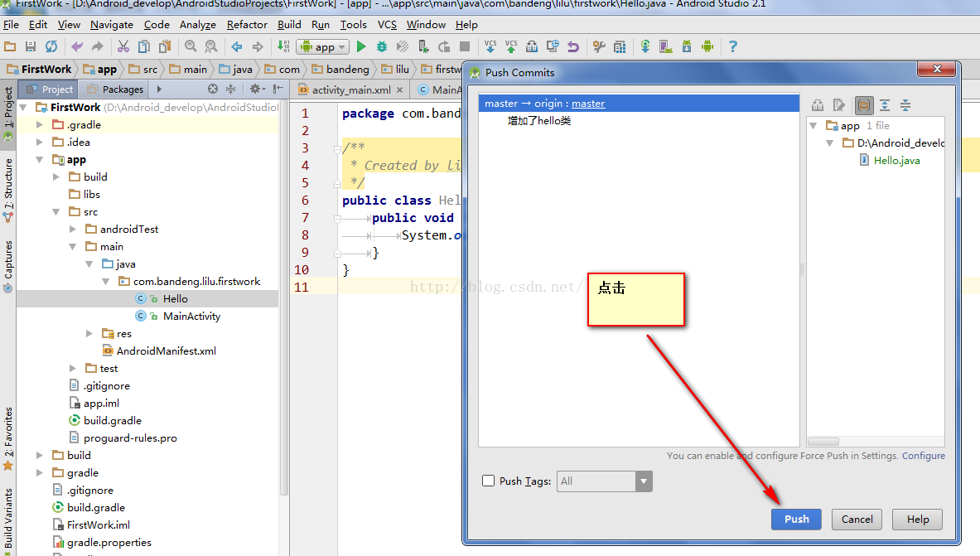This screenshot has width=980, height=556.
Task: Toggle Group by Directory button in Push dialog
Action: pos(864,105)
